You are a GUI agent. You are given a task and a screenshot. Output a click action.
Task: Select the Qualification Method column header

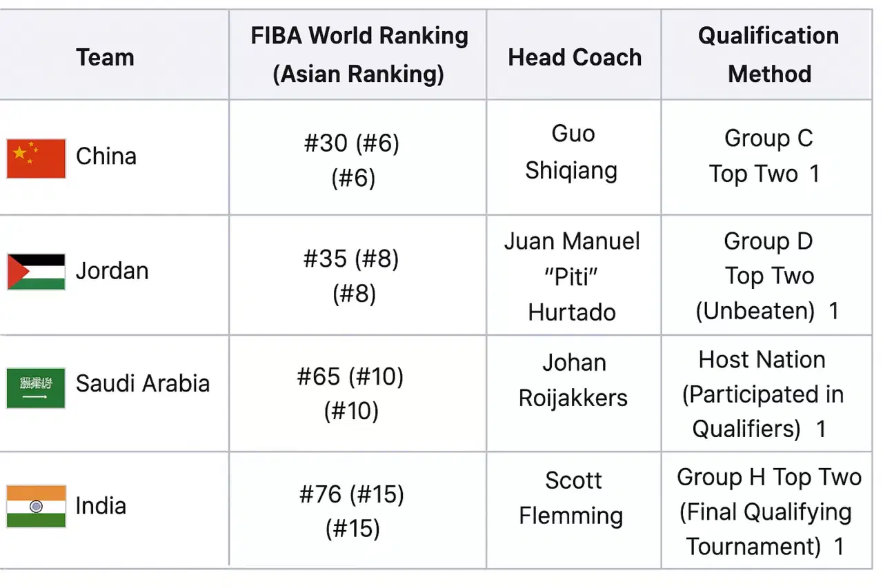pyautogui.click(x=769, y=54)
